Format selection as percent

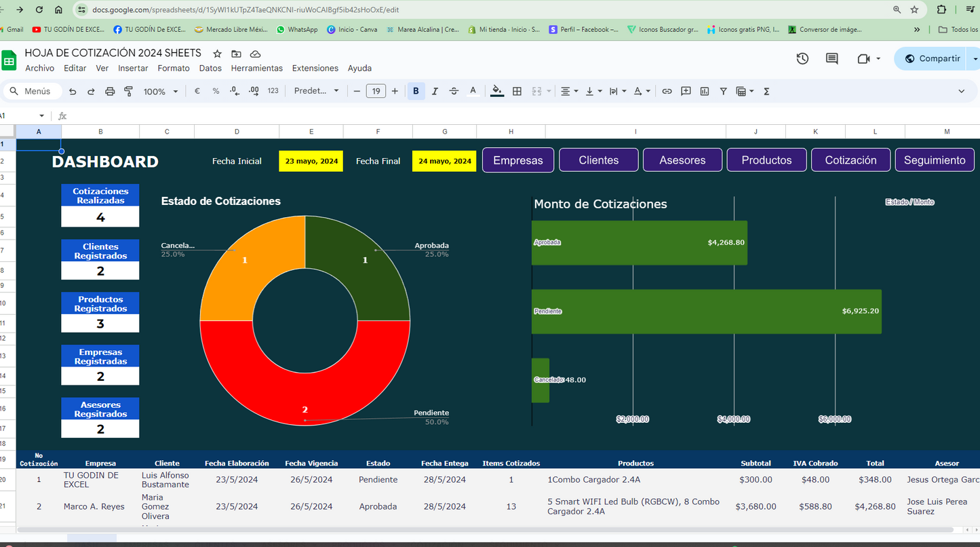coord(216,91)
